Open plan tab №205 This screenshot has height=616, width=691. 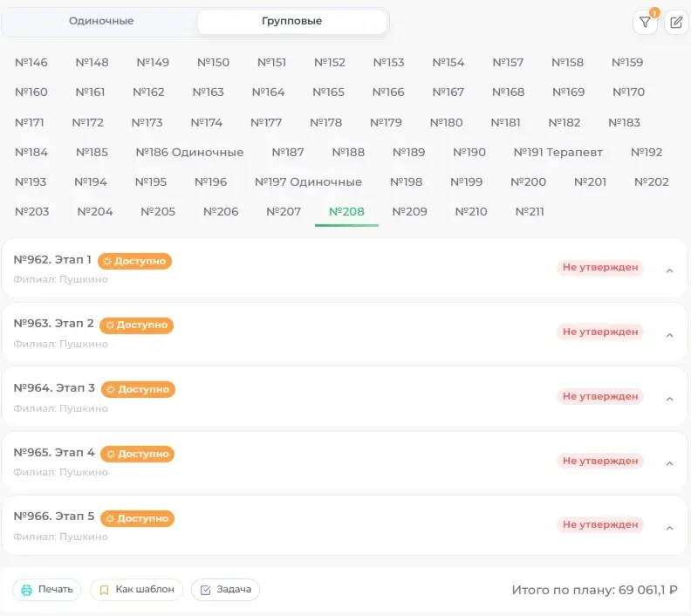pyautogui.click(x=158, y=211)
